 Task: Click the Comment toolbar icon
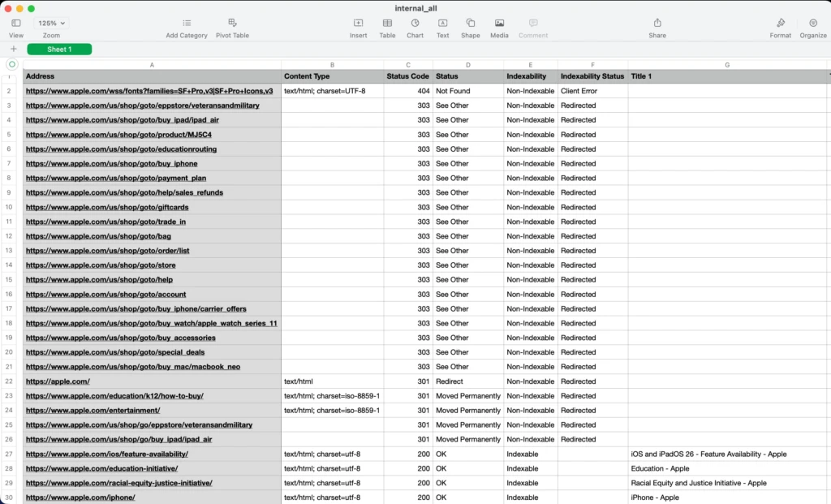533,24
